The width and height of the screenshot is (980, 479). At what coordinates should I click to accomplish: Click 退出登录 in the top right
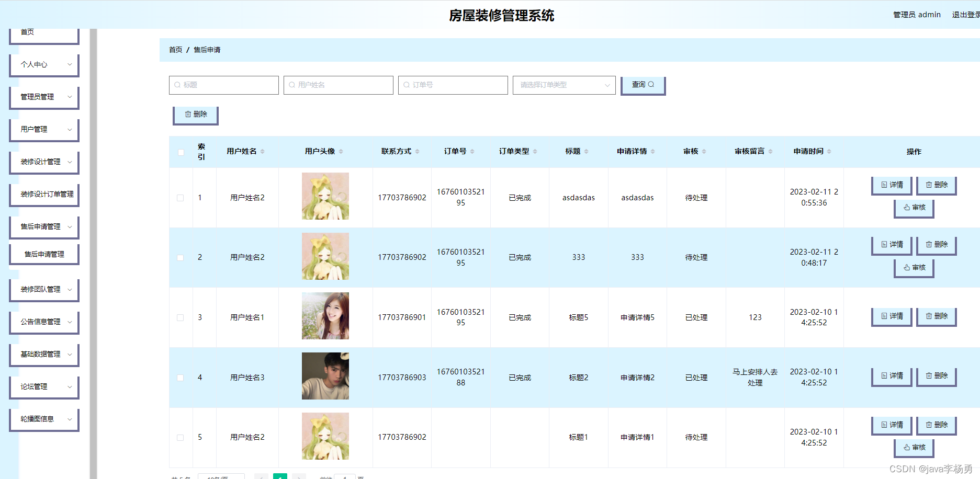tap(965, 15)
